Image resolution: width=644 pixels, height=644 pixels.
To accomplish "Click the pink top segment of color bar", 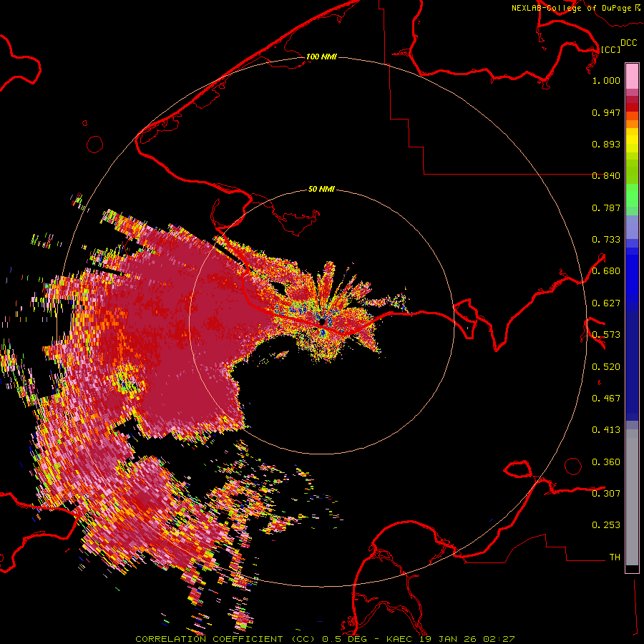I will (x=632, y=77).
